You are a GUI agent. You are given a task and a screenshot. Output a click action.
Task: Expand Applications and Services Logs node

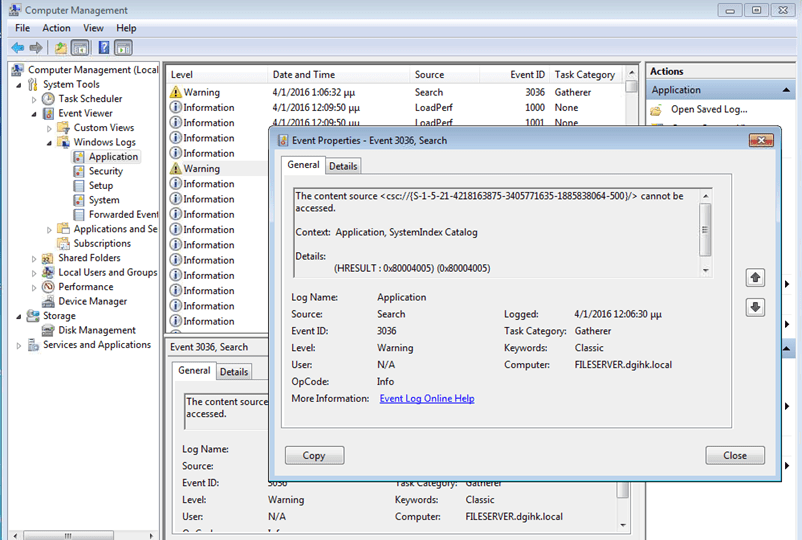pos(50,230)
